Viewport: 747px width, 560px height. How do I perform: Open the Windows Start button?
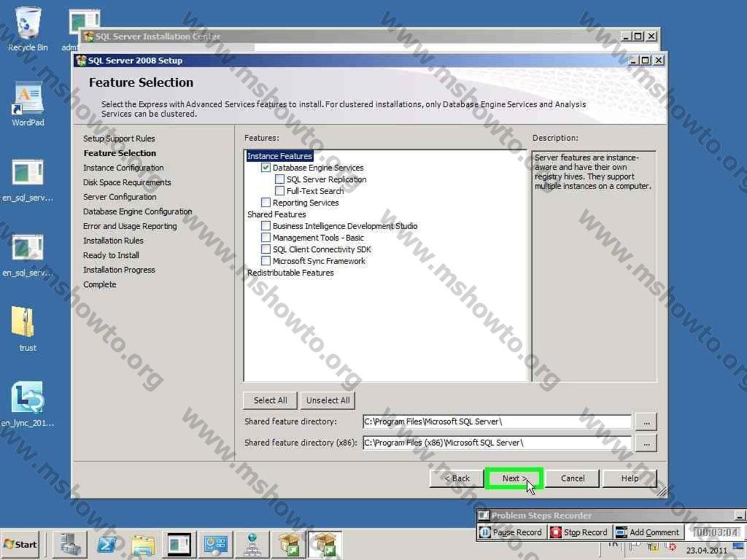(20, 544)
